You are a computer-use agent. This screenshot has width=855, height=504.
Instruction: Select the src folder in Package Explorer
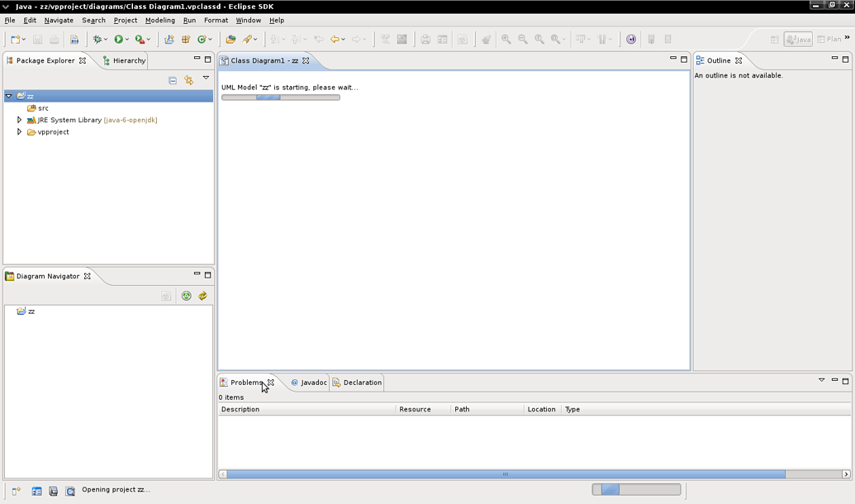tap(41, 107)
